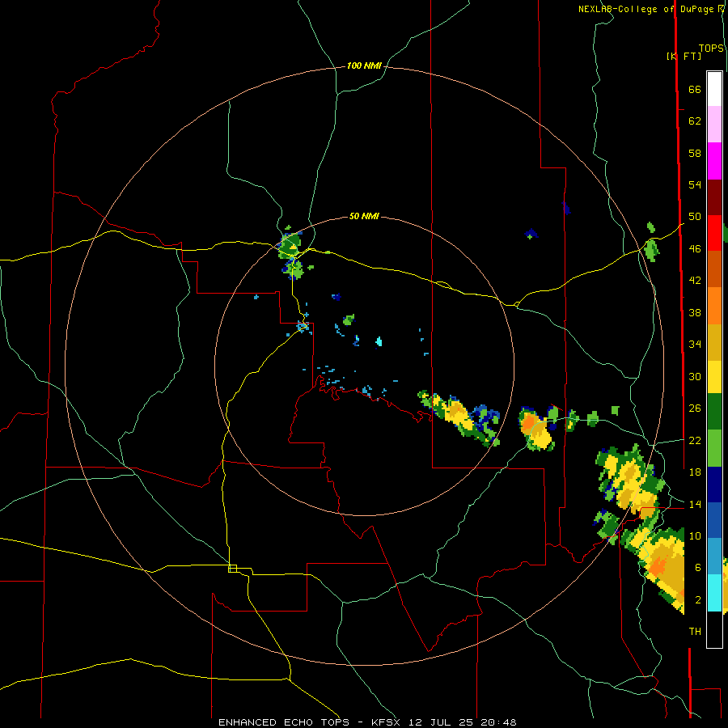Click the orange-core storm cell east of 50 NMI ring
728x728 pixels.
pyautogui.click(x=536, y=429)
